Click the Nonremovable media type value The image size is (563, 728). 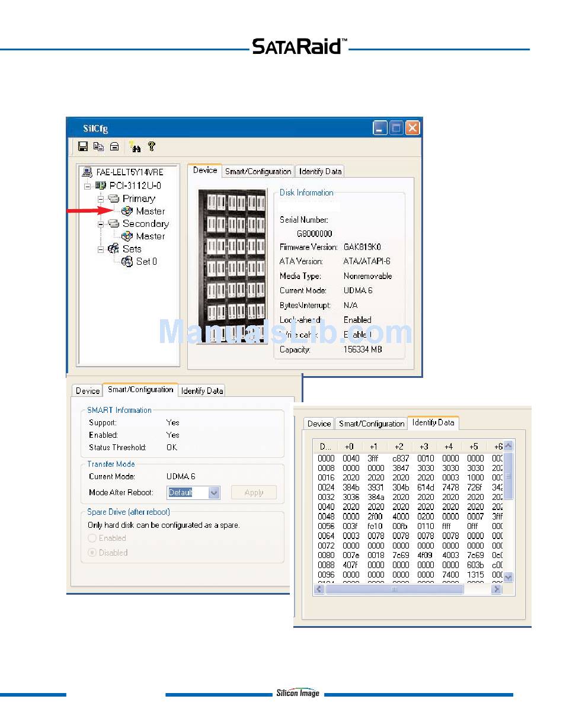click(x=367, y=276)
